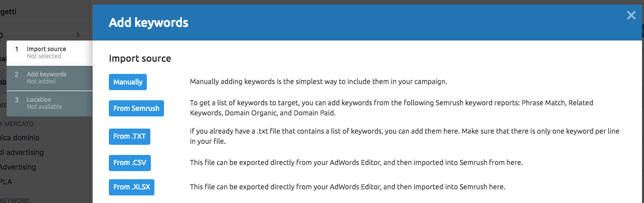Click the 'Add keywords' dialog title
Viewport: 644px width, 203px height.
click(149, 22)
